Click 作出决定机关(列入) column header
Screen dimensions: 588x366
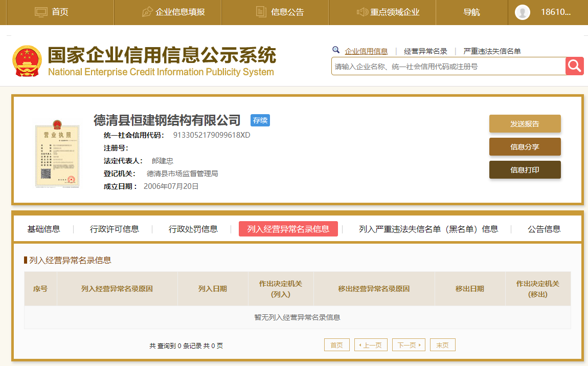281,289
